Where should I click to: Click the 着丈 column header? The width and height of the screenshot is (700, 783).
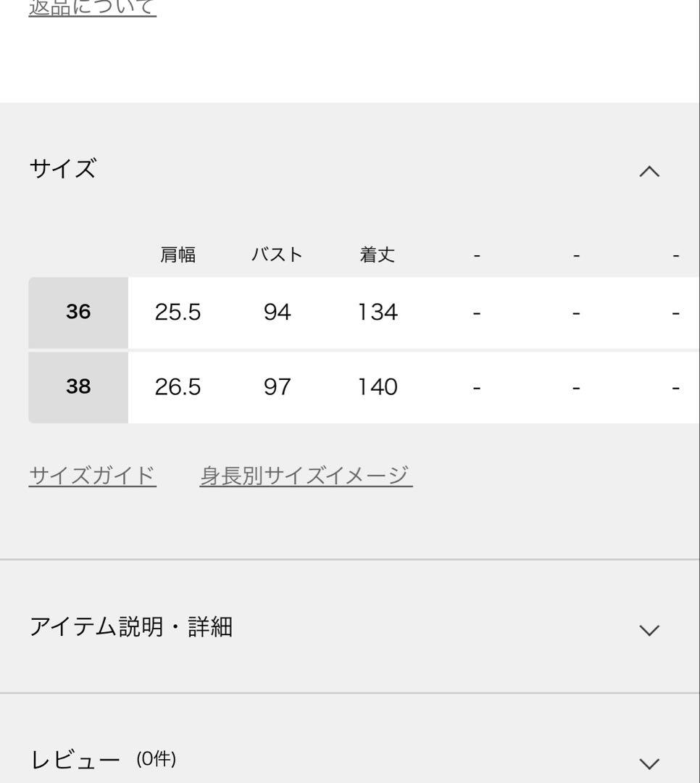click(377, 255)
